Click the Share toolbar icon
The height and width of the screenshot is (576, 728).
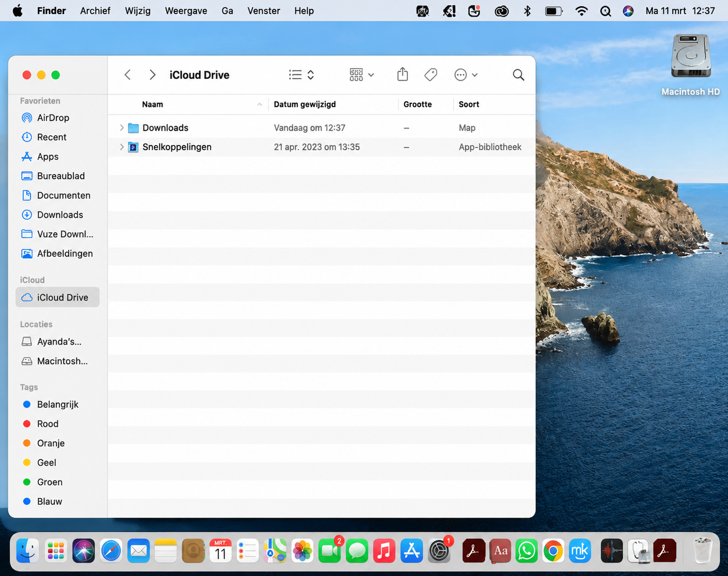click(403, 74)
